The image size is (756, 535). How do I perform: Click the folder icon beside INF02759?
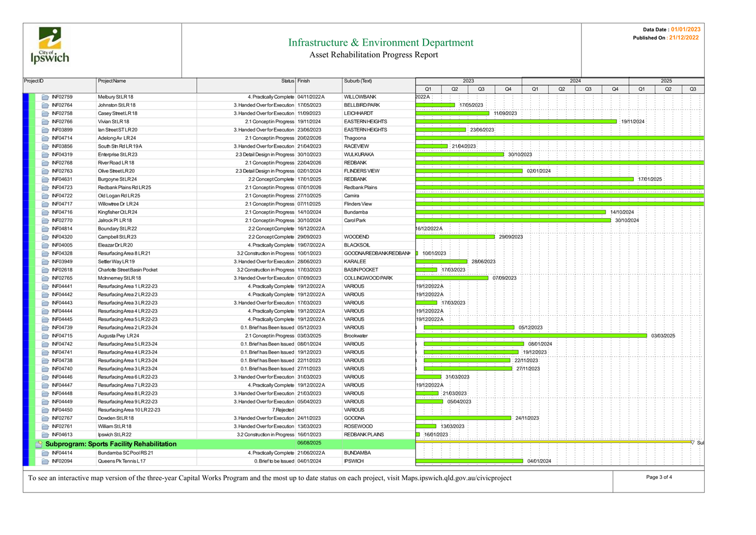[45, 97]
